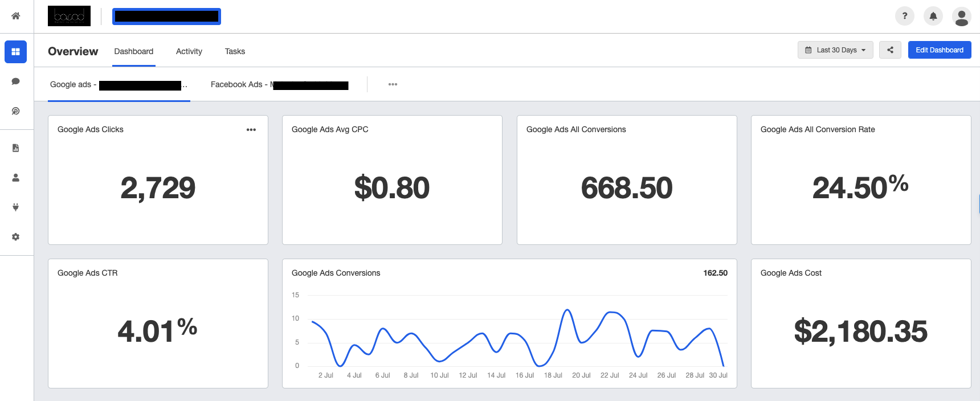Click the 10 Jul label on chart axis
The height and width of the screenshot is (401, 980).
tap(439, 375)
